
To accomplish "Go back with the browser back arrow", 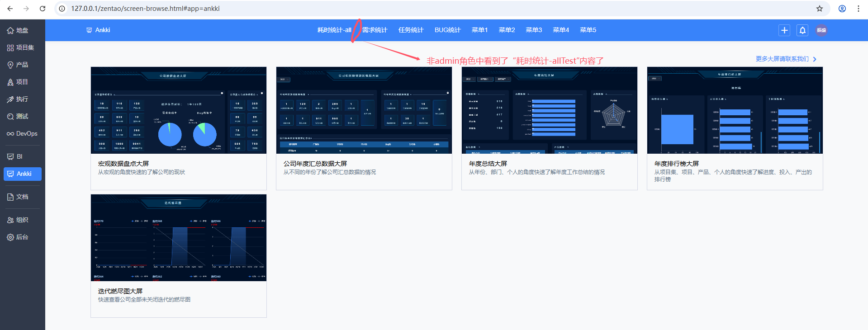I will [x=10, y=9].
